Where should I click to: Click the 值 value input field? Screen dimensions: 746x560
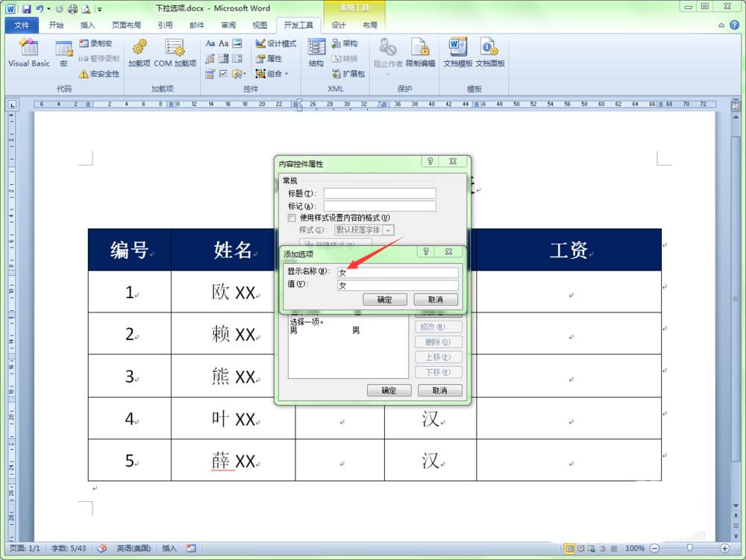pyautogui.click(x=398, y=286)
